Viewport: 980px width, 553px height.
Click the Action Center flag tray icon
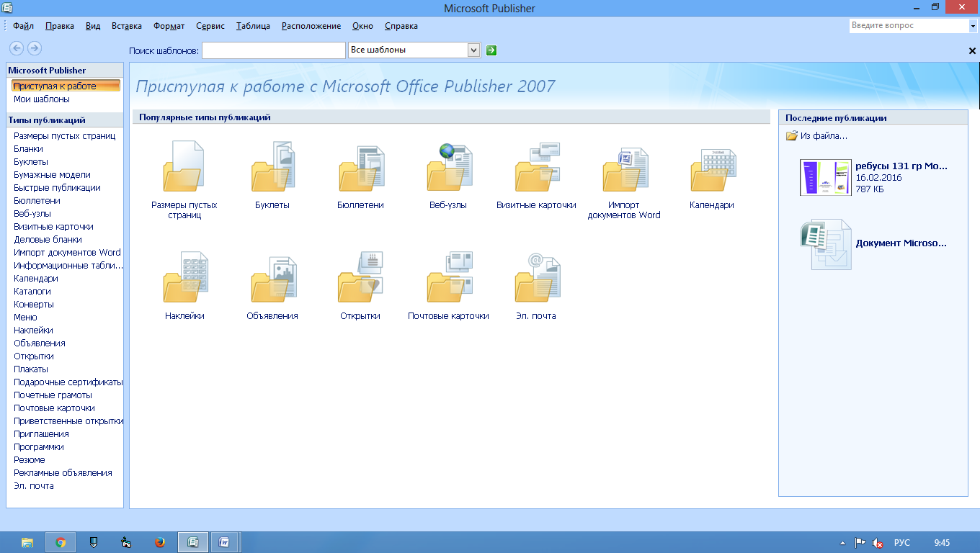860,543
